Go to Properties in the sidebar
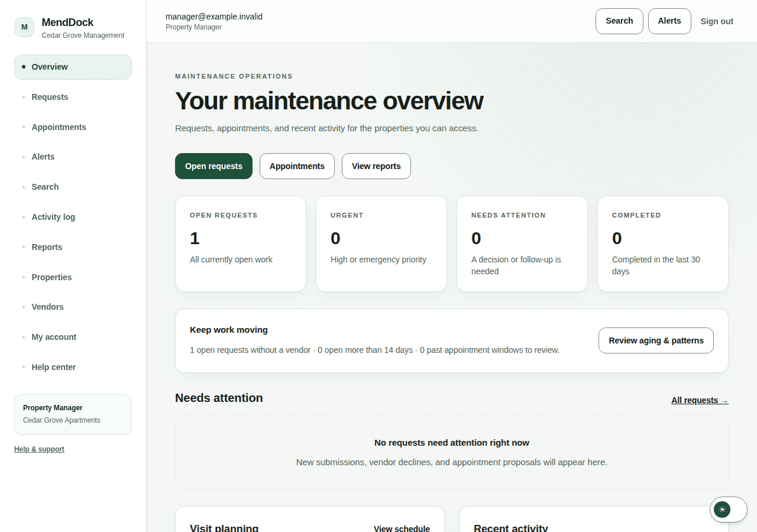757x532 pixels. (73, 277)
